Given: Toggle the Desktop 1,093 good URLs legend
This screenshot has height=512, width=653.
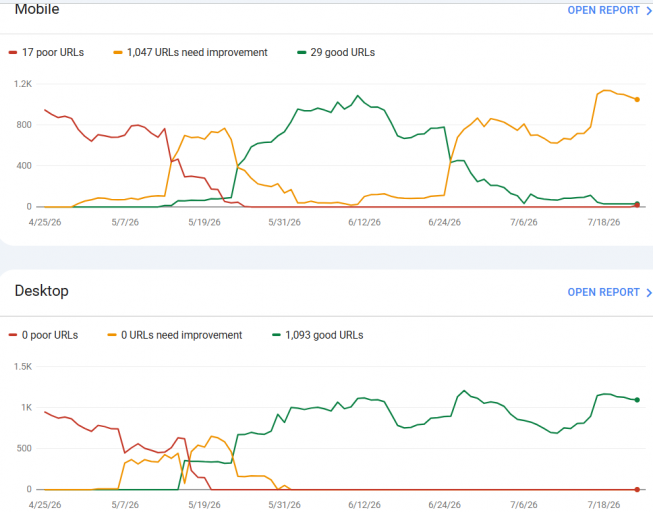Looking at the screenshot, I should point(318,335).
